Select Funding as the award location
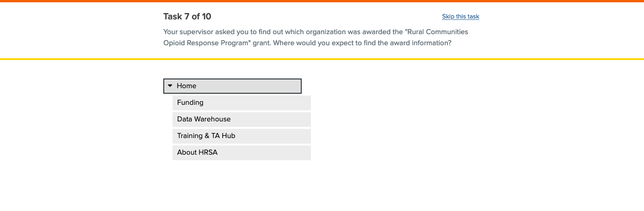Viewport: 644px width, 211px height. [x=191, y=102]
